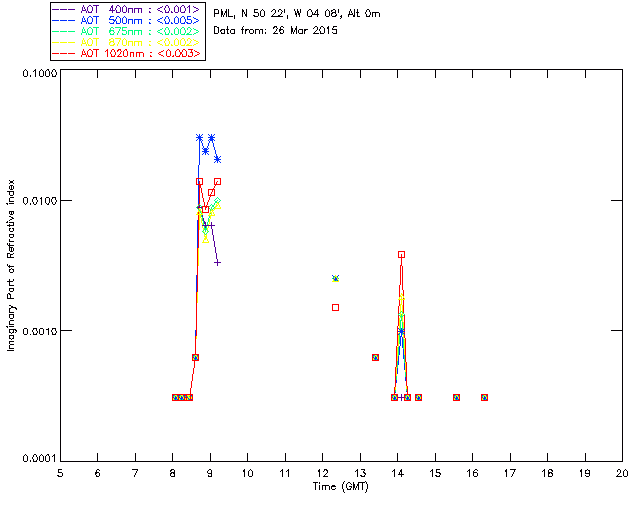Image resolution: width=640 pixels, height=512 pixels.
Task: Click the AOT 400nm legend entry
Action: pyautogui.click(x=126, y=9)
